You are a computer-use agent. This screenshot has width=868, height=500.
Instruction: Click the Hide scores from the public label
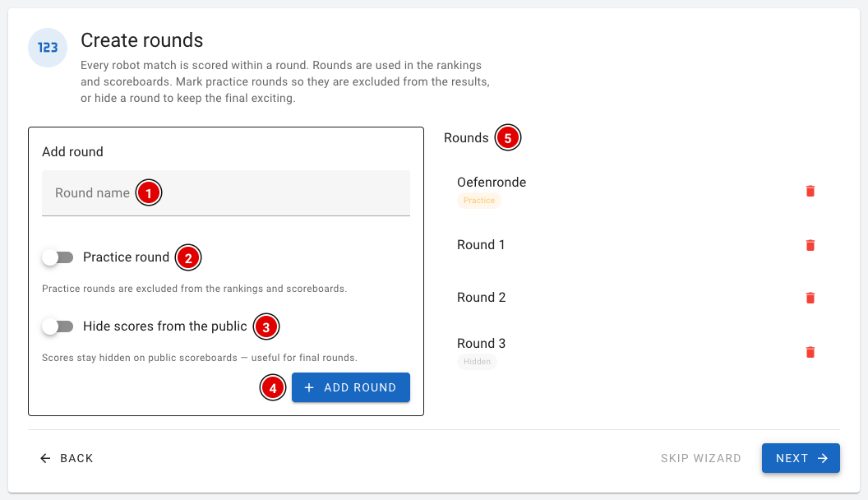(165, 326)
